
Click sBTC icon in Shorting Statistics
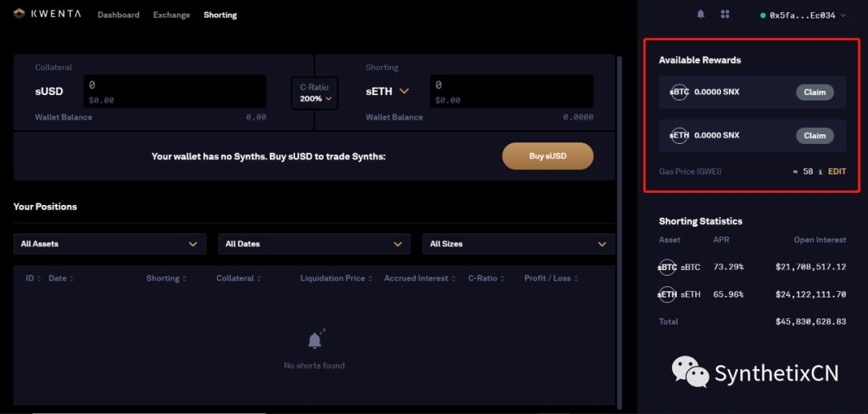[667, 268]
